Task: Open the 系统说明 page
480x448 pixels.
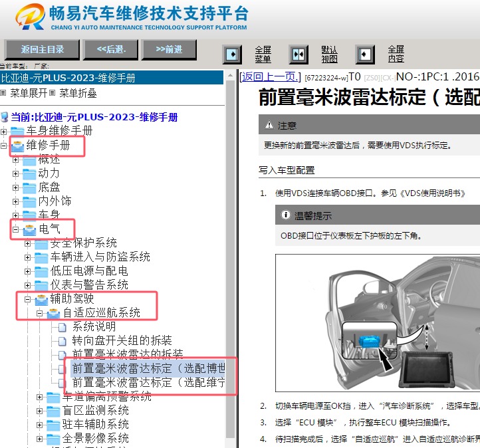Action: pos(94,326)
